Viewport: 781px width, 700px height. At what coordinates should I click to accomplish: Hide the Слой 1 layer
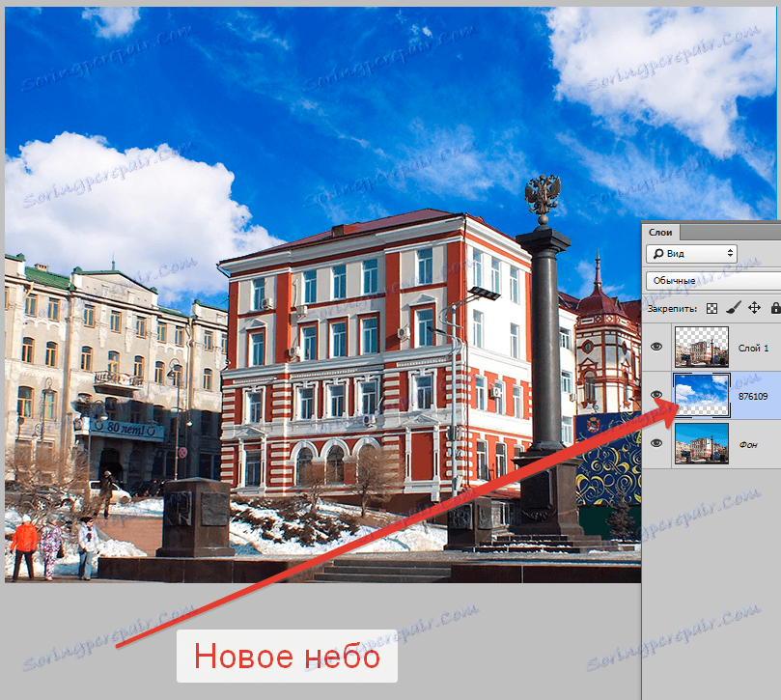[x=657, y=346]
